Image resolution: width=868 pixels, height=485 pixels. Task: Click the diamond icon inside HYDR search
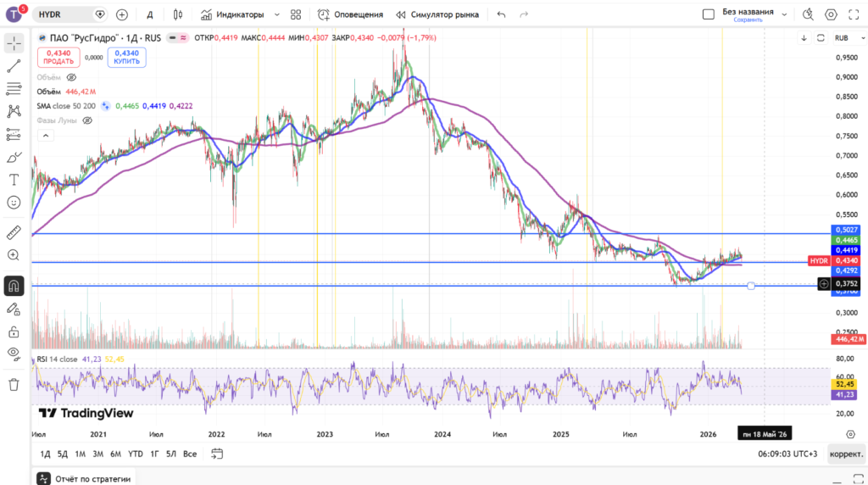(100, 14)
